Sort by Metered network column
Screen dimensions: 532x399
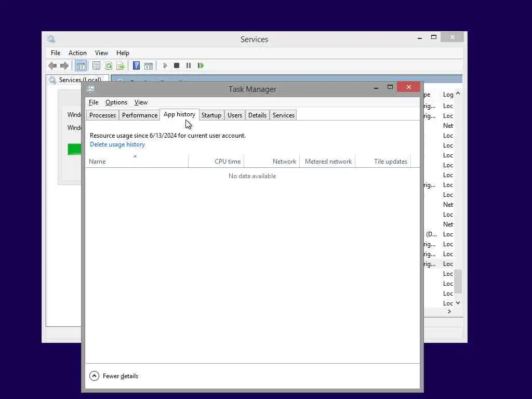(x=327, y=162)
